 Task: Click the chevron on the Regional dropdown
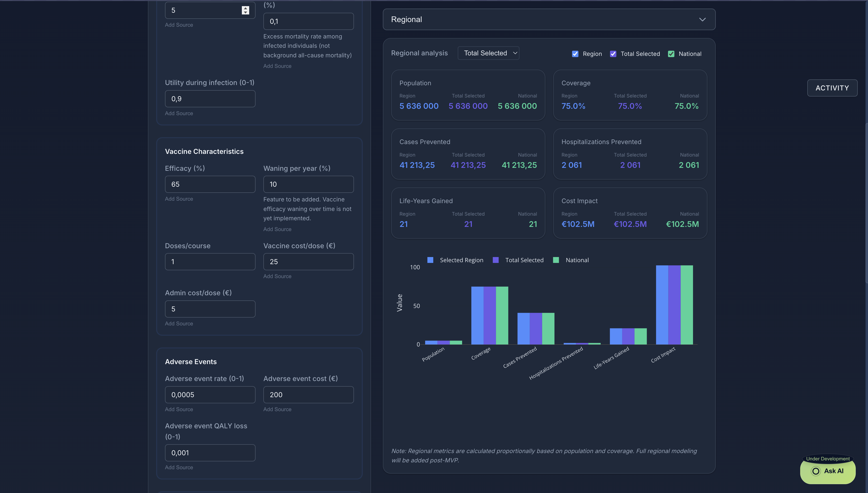703,20
